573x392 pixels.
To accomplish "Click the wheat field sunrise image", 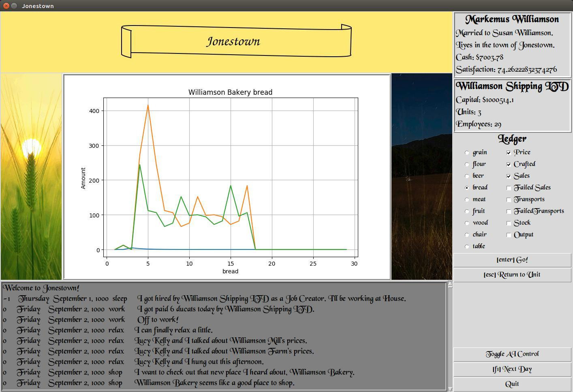I will pyautogui.click(x=31, y=177).
